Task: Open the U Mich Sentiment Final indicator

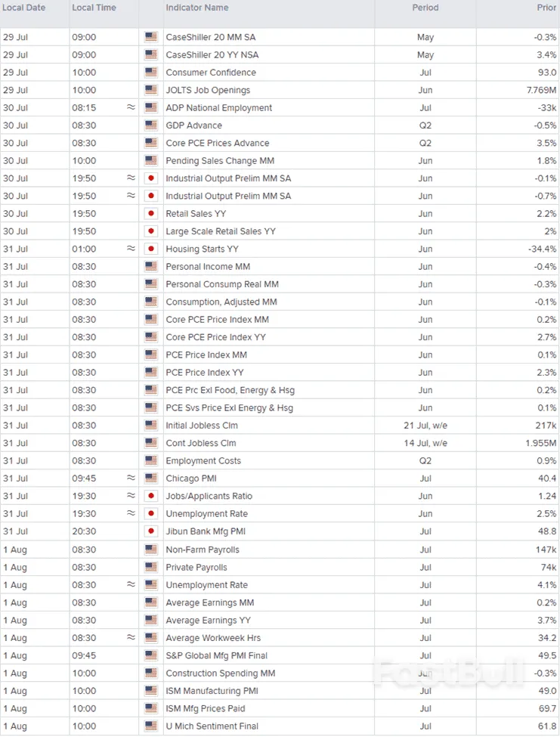Action: [x=212, y=726]
